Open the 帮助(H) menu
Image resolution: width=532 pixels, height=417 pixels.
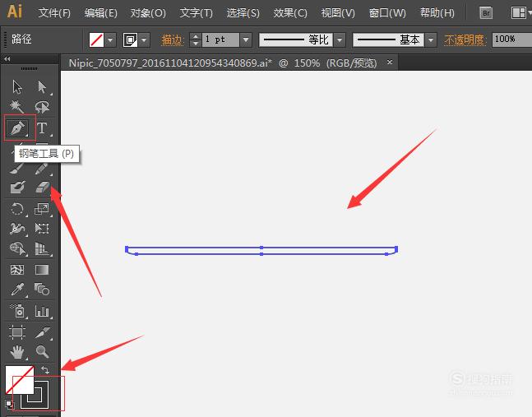coord(437,13)
